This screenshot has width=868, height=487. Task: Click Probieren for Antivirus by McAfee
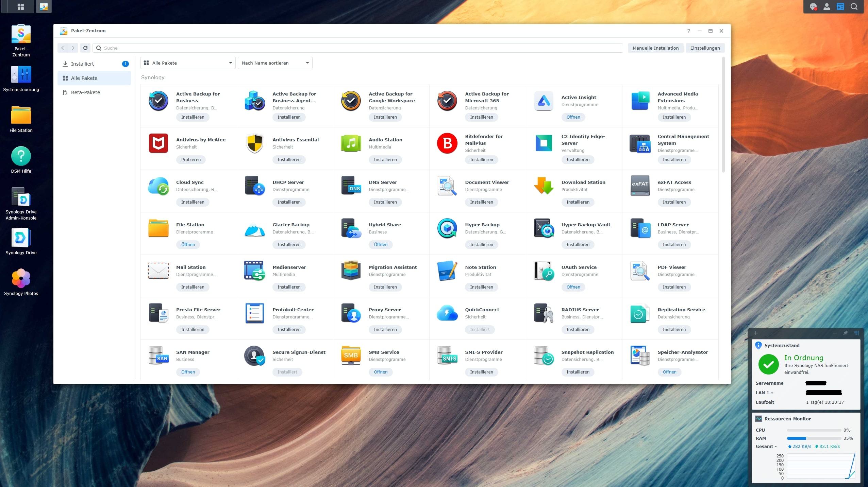pos(191,159)
